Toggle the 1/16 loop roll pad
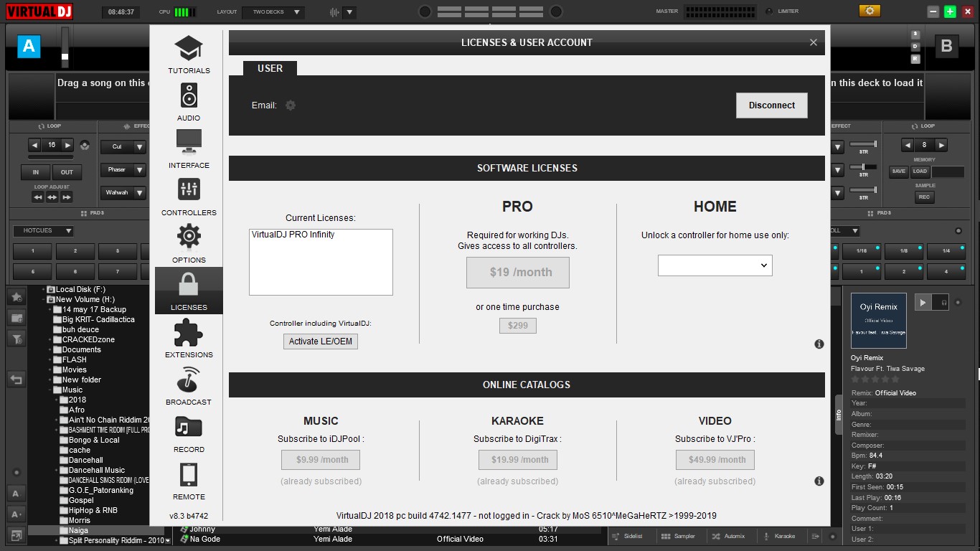 [x=862, y=251]
